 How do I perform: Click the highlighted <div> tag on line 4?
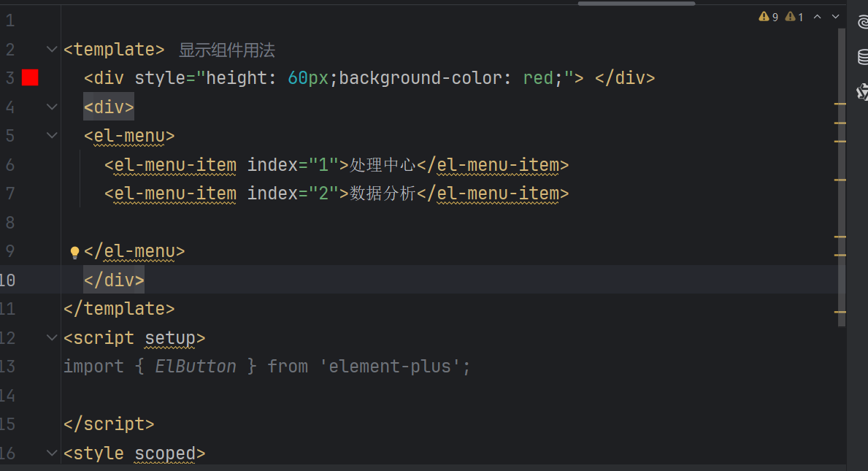coord(109,107)
